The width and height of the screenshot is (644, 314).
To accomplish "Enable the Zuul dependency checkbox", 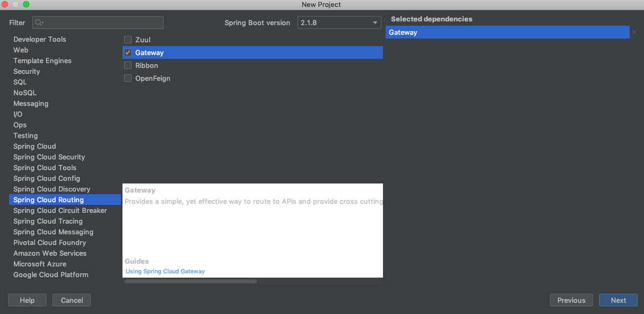I will click(128, 40).
